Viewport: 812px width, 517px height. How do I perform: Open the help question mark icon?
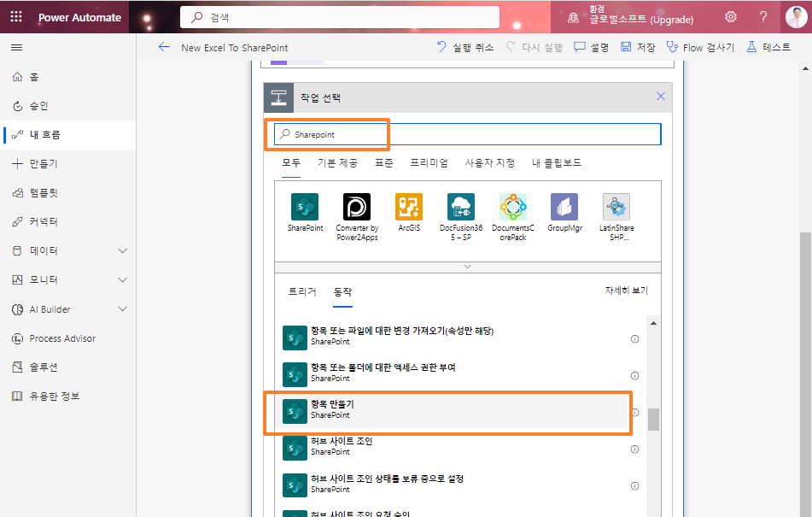point(763,16)
